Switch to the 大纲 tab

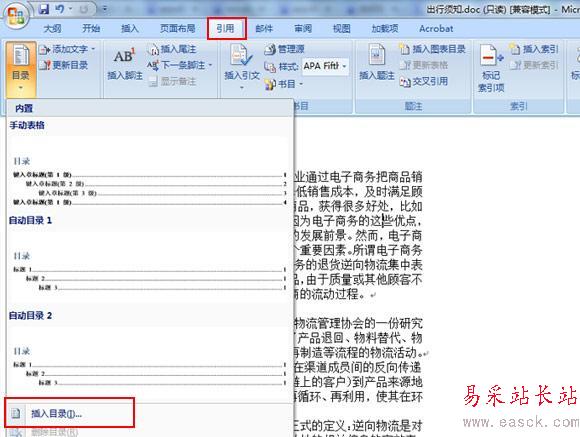click(53, 28)
